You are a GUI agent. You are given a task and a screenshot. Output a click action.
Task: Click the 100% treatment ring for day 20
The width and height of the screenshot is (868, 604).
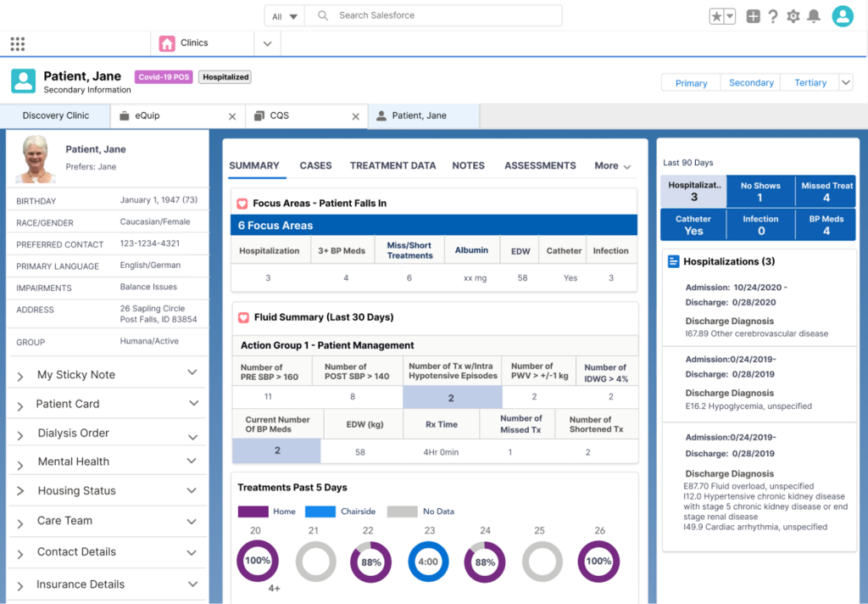click(x=258, y=562)
